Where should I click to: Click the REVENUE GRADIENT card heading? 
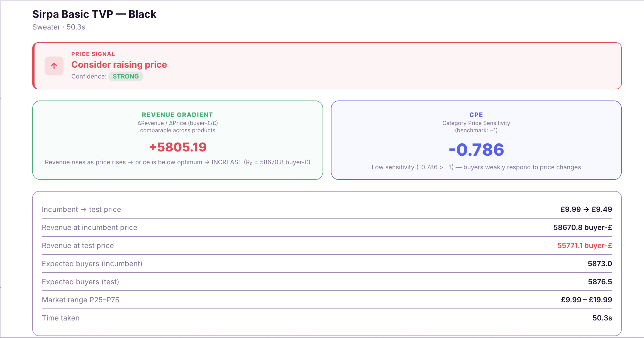tap(177, 115)
